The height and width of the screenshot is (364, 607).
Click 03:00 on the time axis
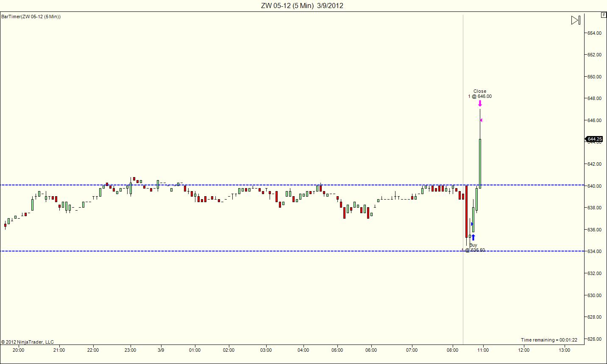[266, 350]
